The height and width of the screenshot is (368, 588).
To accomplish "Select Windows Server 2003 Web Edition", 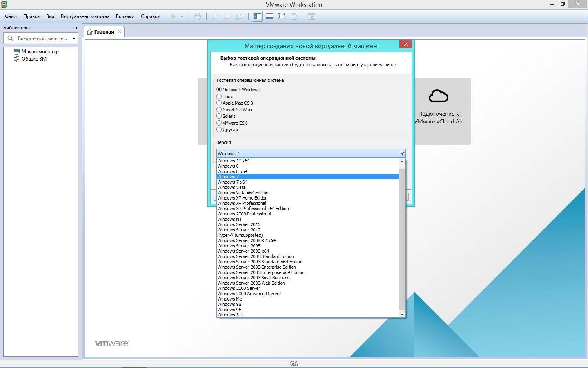I will [307, 283].
